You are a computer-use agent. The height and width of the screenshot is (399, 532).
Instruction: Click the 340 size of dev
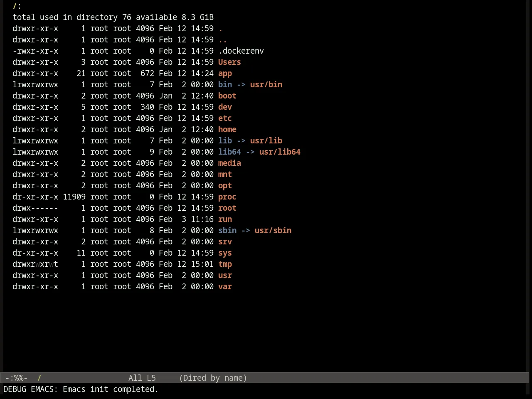(147, 107)
